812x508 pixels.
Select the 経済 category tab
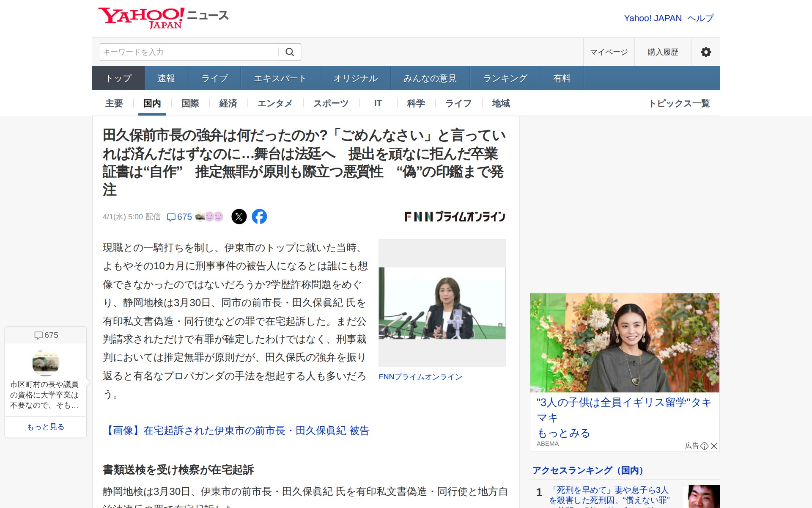point(228,103)
